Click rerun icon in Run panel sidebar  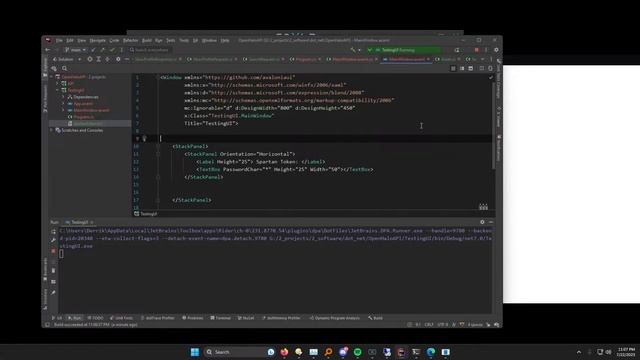point(53,231)
